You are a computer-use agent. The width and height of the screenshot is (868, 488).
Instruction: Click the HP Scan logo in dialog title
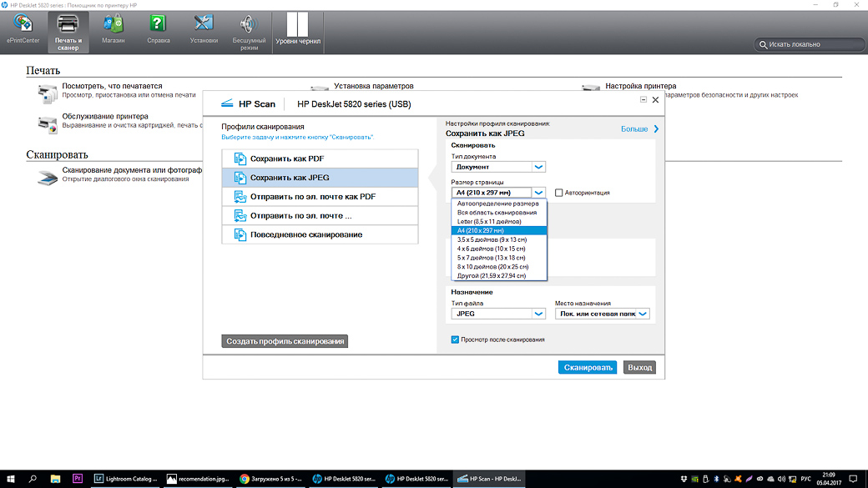click(227, 103)
